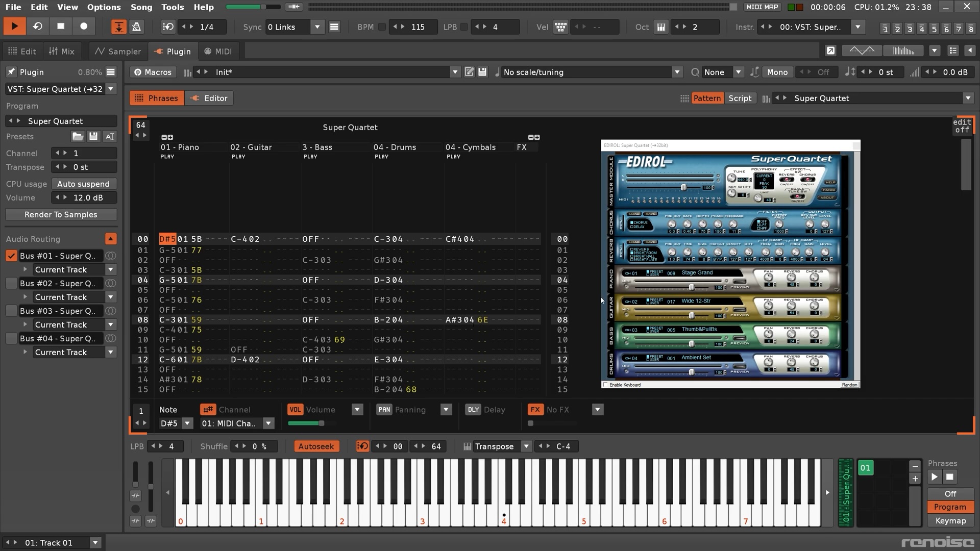Image resolution: width=980 pixels, height=551 pixels.
Task: Play the phrase in Phrases panel
Action: pos(934,477)
